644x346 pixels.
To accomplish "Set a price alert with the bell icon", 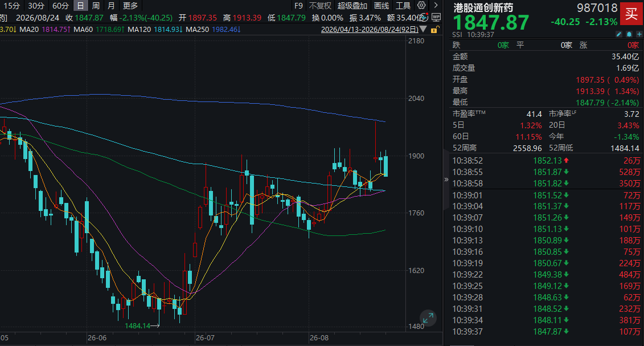I will click(629, 34).
